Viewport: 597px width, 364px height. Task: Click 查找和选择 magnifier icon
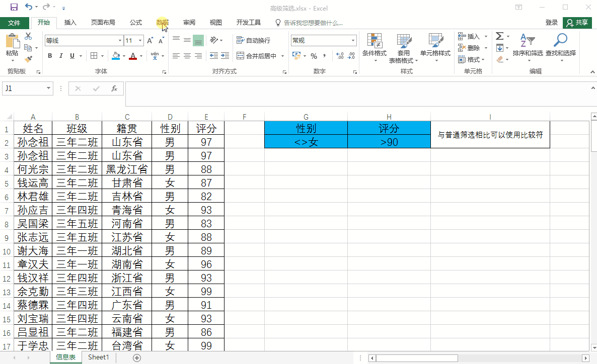click(x=560, y=46)
